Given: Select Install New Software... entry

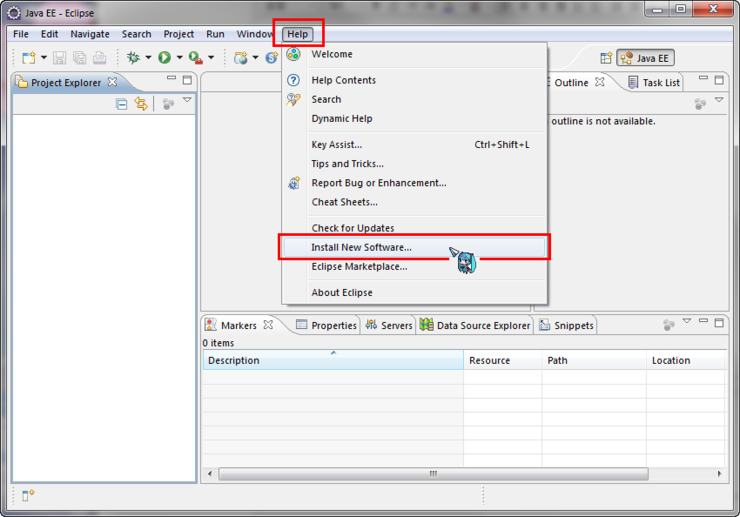Looking at the screenshot, I should tap(414, 247).
